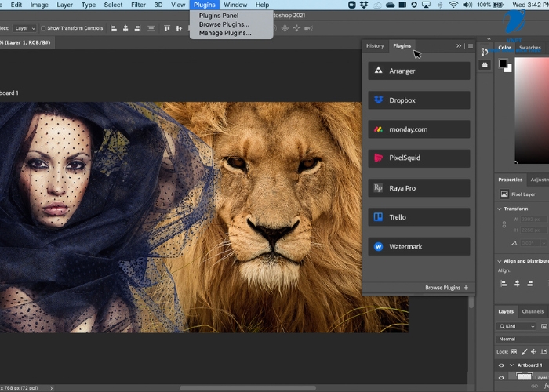Viewport: 549px width, 392px height.
Task: Align left edges in options bar
Action: (114, 28)
